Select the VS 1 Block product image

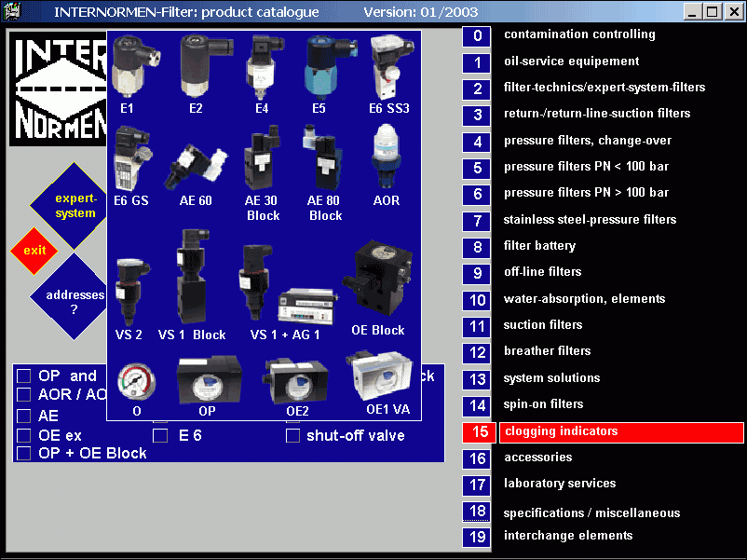(192, 278)
